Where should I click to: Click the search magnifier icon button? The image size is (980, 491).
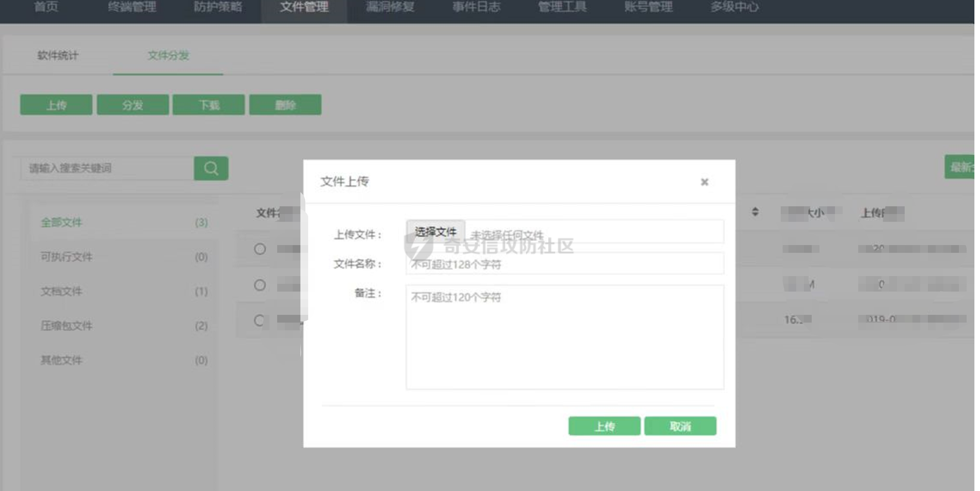pos(211,168)
